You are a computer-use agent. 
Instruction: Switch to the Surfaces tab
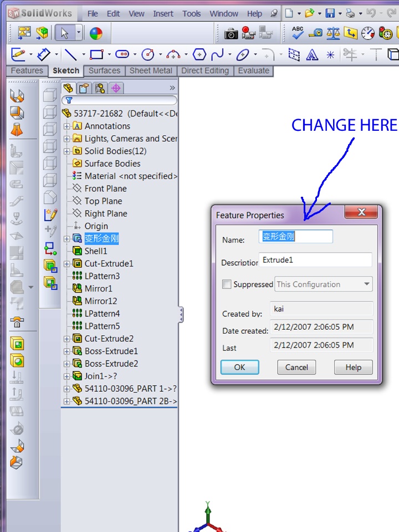click(105, 70)
